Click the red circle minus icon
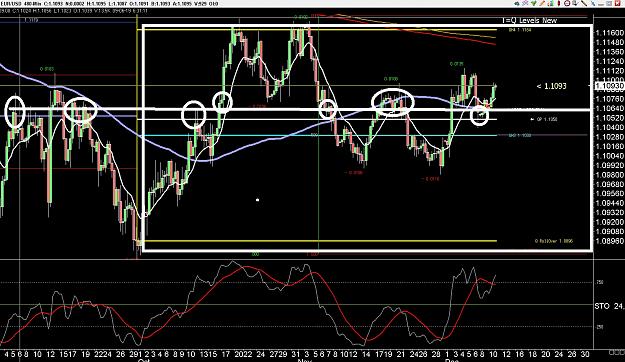The height and width of the screenshot is (362, 625). pyautogui.click(x=567, y=3)
